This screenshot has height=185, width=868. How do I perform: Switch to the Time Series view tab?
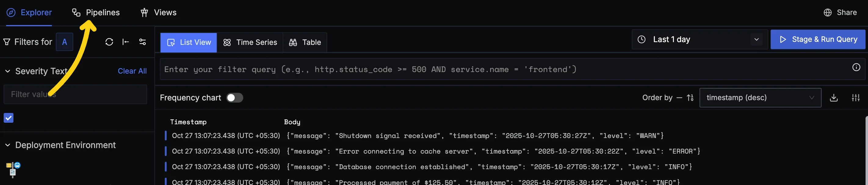coord(250,42)
